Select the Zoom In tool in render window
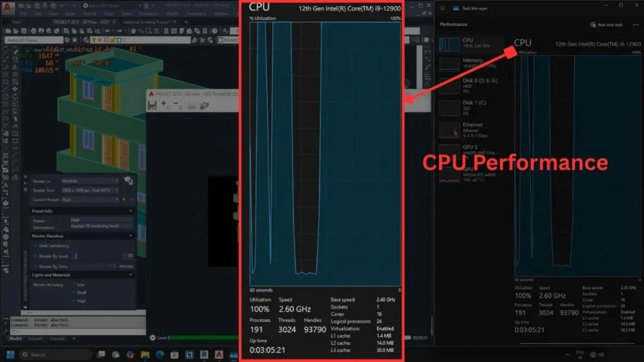Image resolution: width=644 pixels, height=362 pixels. [165, 105]
